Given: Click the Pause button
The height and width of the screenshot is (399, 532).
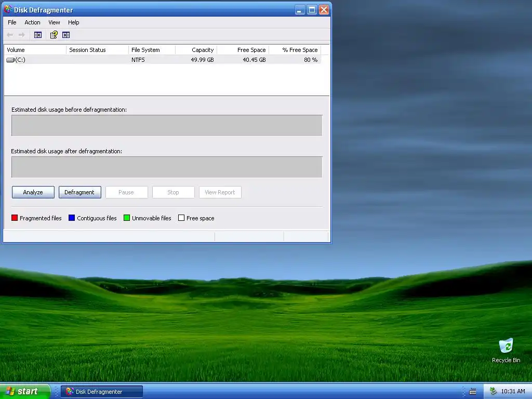Looking at the screenshot, I should 127,192.
